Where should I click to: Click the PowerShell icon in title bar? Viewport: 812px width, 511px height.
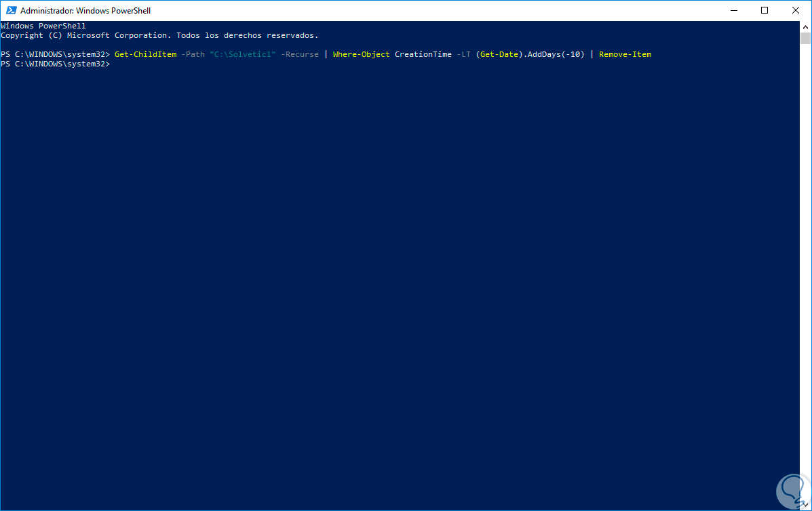[11, 10]
